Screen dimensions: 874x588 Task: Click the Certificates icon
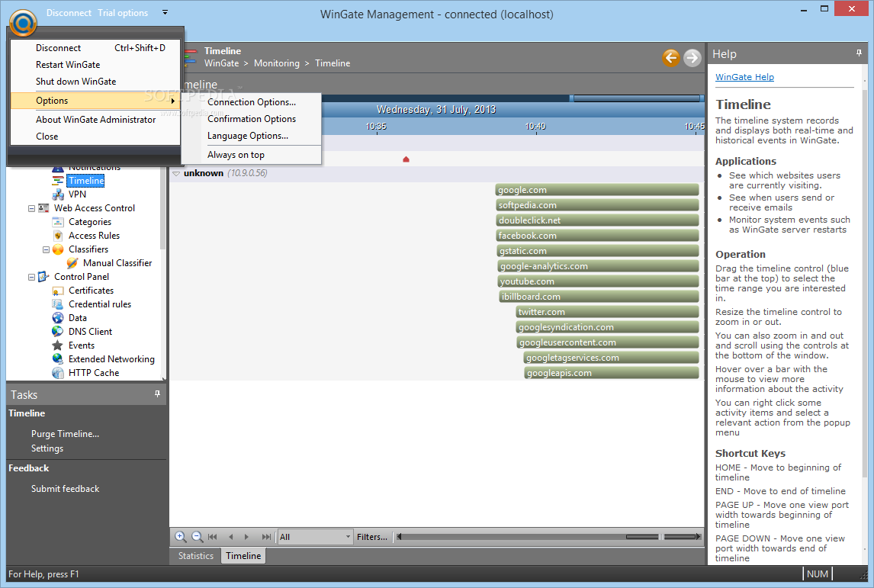tap(58, 291)
